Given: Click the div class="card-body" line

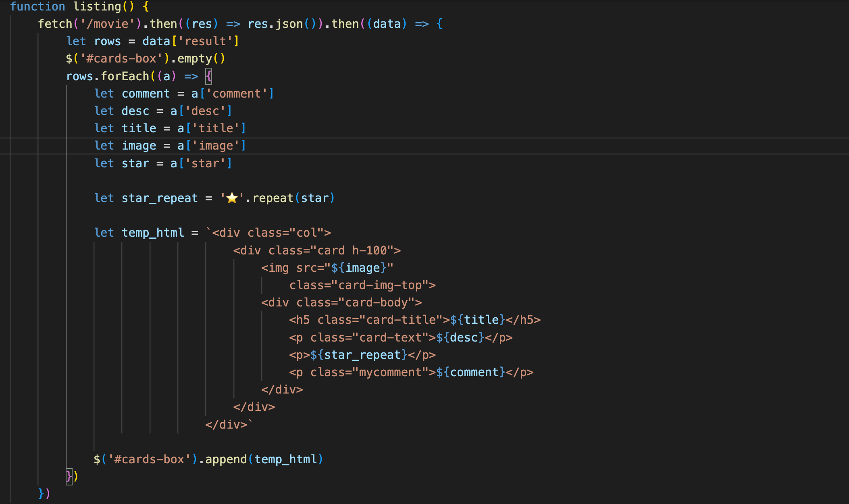Looking at the screenshot, I should pos(341,302).
